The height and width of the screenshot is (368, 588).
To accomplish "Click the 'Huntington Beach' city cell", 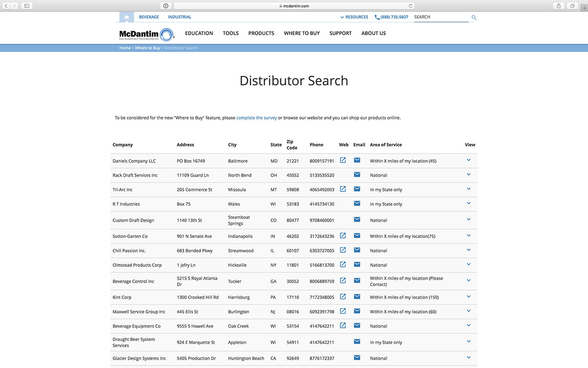I will pos(246,358).
